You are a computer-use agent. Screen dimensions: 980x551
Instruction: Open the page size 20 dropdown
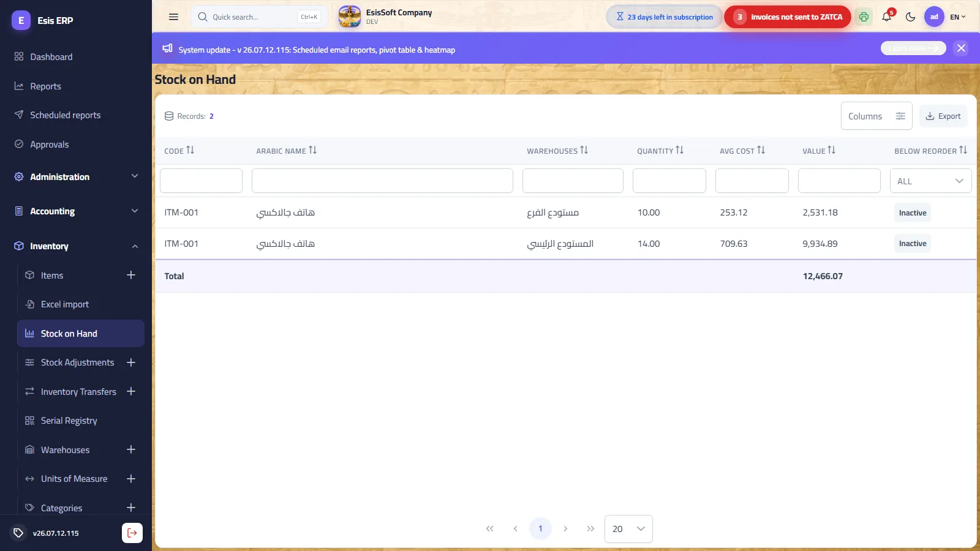click(628, 529)
